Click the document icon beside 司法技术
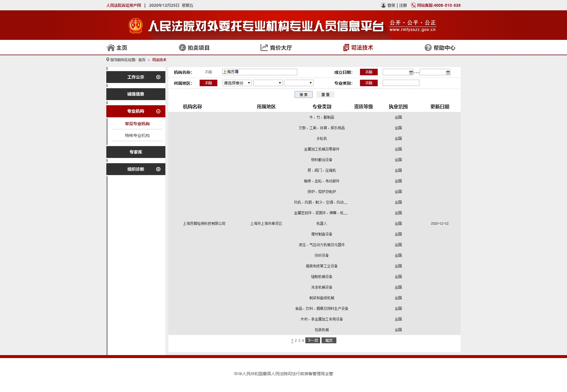567x392 pixels. pyautogui.click(x=346, y=48)
